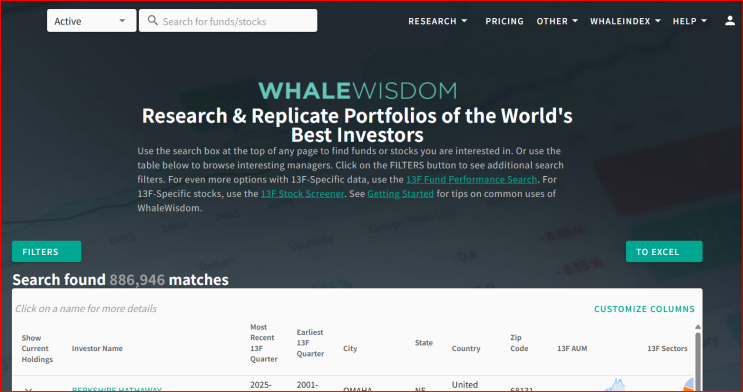
Task: Expand the WHALEINDEX menu
Action: point(625,21)
